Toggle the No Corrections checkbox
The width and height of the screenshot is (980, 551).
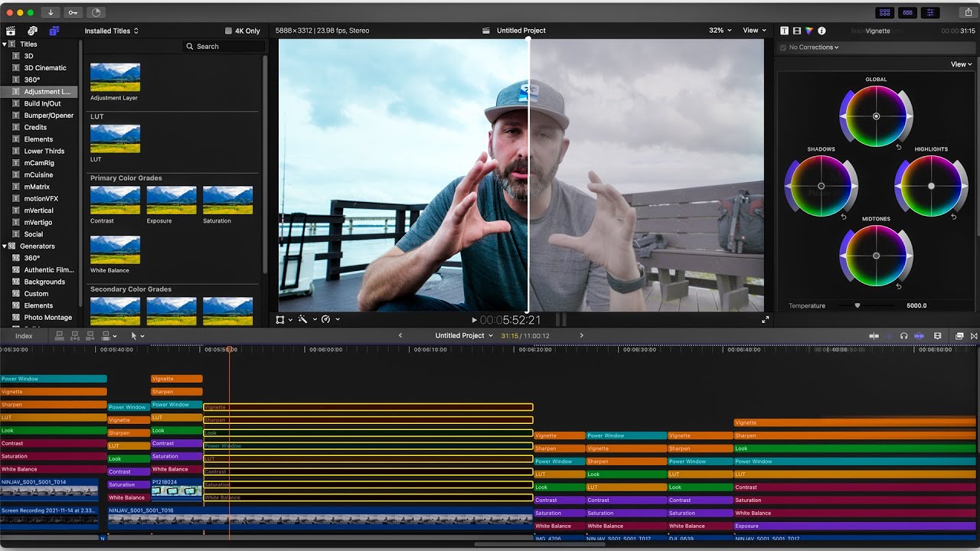(x=782, y=47)
